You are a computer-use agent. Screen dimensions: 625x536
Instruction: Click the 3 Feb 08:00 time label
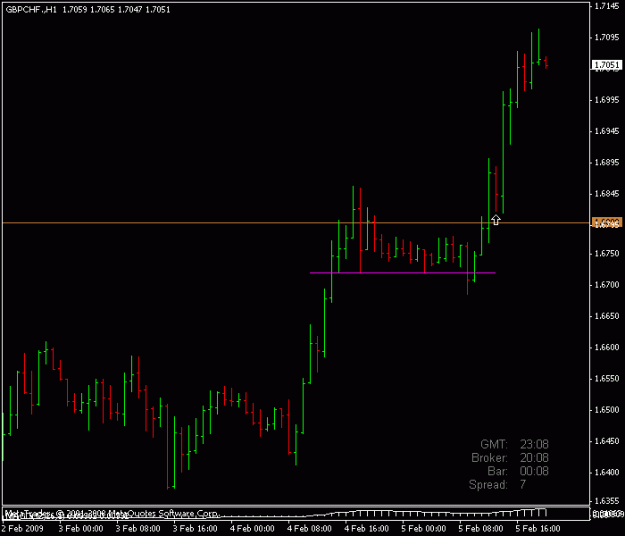(x=138, y=529)
